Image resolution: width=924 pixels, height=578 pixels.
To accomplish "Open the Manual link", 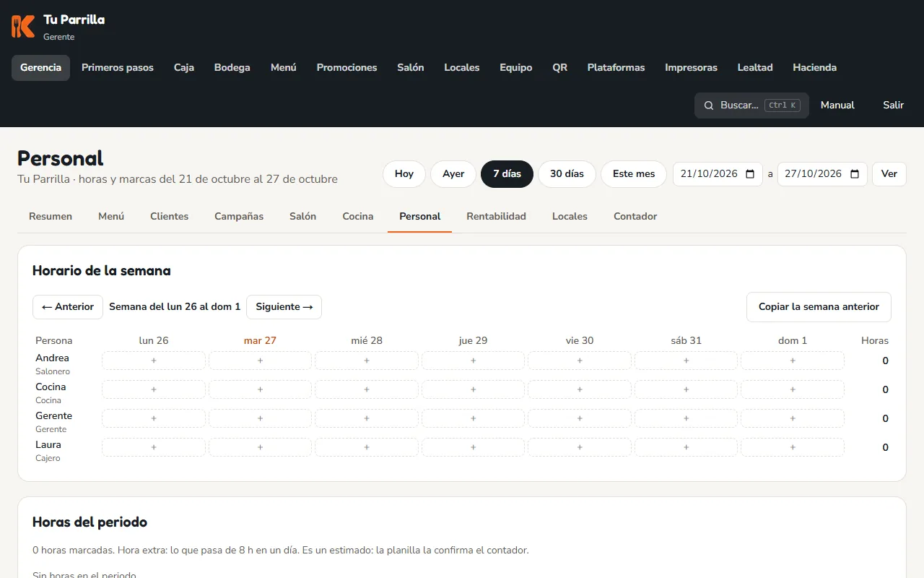I will pos(837,105).
